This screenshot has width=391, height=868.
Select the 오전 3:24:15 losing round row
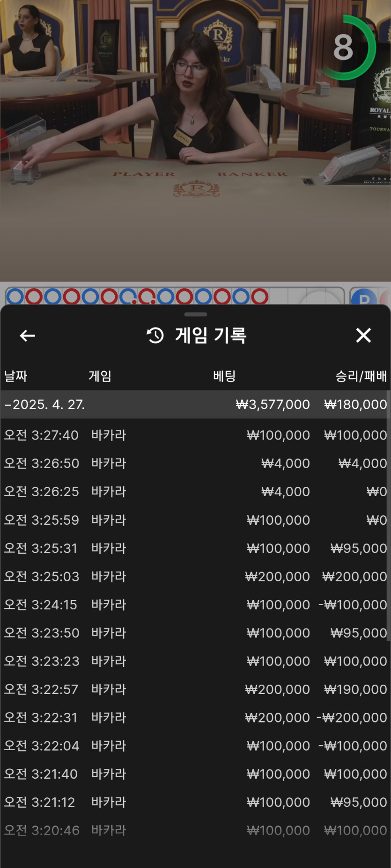pyautogui.click(x=195, y=605)
